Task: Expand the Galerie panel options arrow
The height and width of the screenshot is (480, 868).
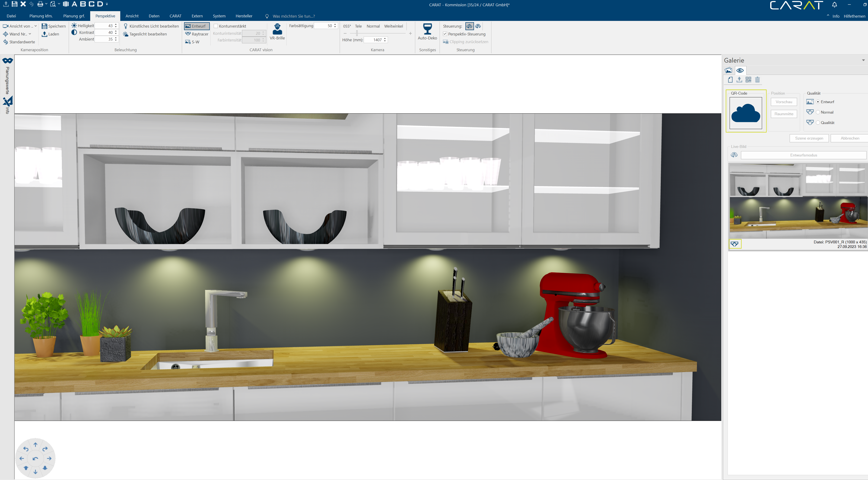Action: (863, 60)
